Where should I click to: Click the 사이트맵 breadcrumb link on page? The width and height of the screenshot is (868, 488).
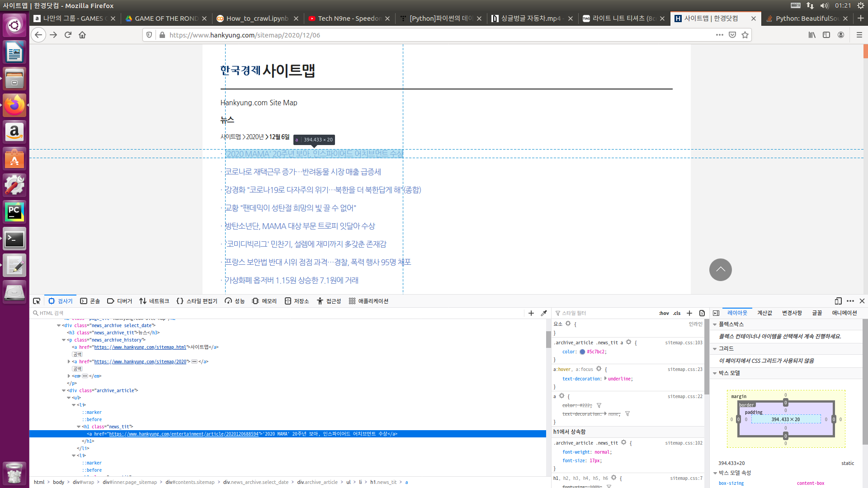(231, 137)
